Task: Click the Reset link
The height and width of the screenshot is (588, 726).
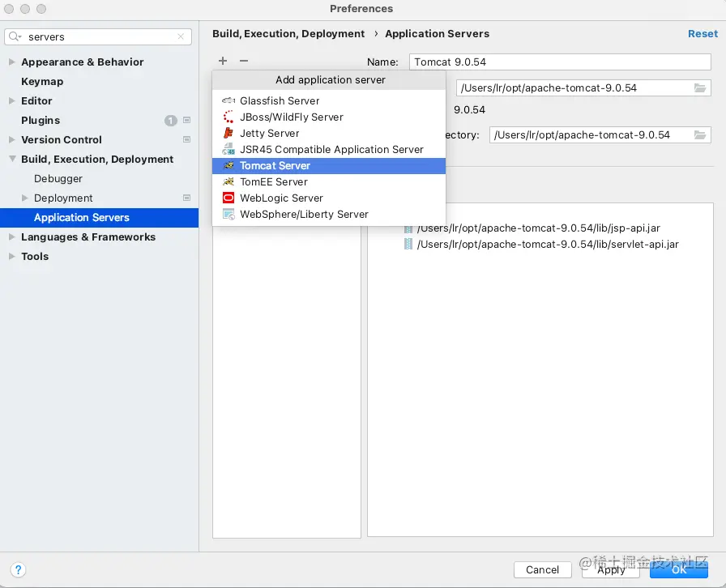Action: [x=703, y=34]
